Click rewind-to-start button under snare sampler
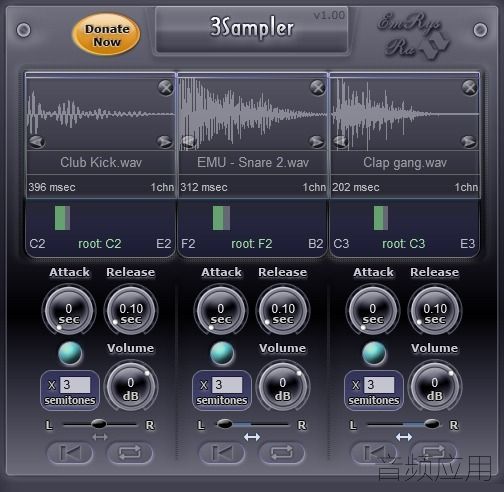Screen dimensions: 504x492 point(222,453)
